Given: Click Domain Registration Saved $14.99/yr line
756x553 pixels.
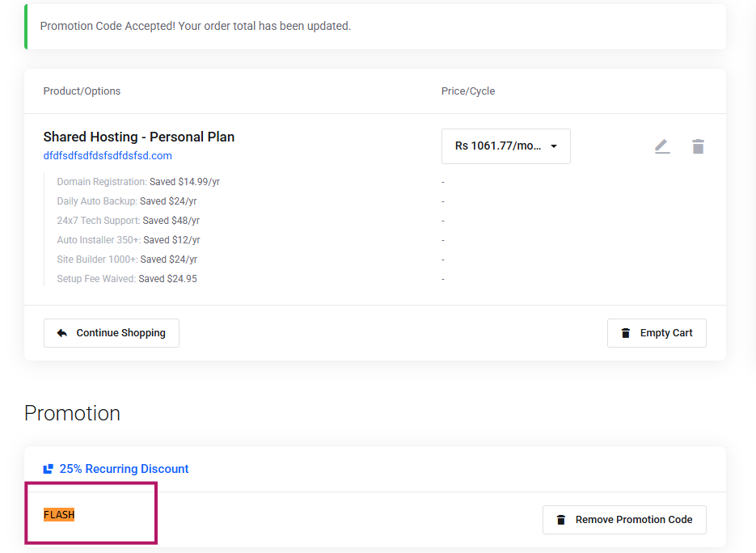Looking at the screenshot, I should pyautogui.click(x=138, y=182).
